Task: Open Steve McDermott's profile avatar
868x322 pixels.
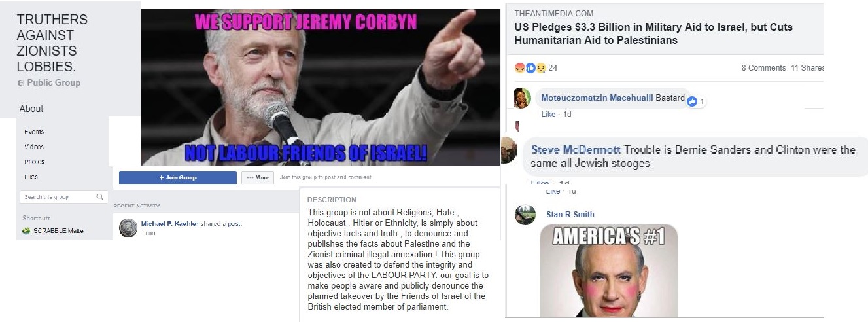Action: pyautogui.click(x=510, y=152)
